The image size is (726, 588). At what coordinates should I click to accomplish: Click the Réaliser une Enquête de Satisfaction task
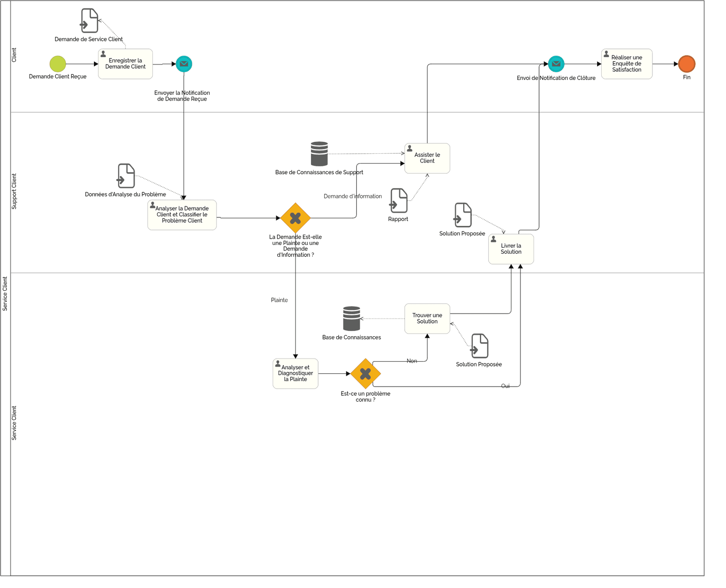coord(627,64)
